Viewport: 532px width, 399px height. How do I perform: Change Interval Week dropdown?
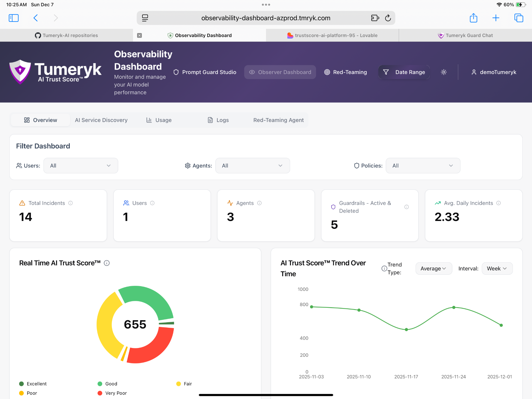[x=497, y=268]
